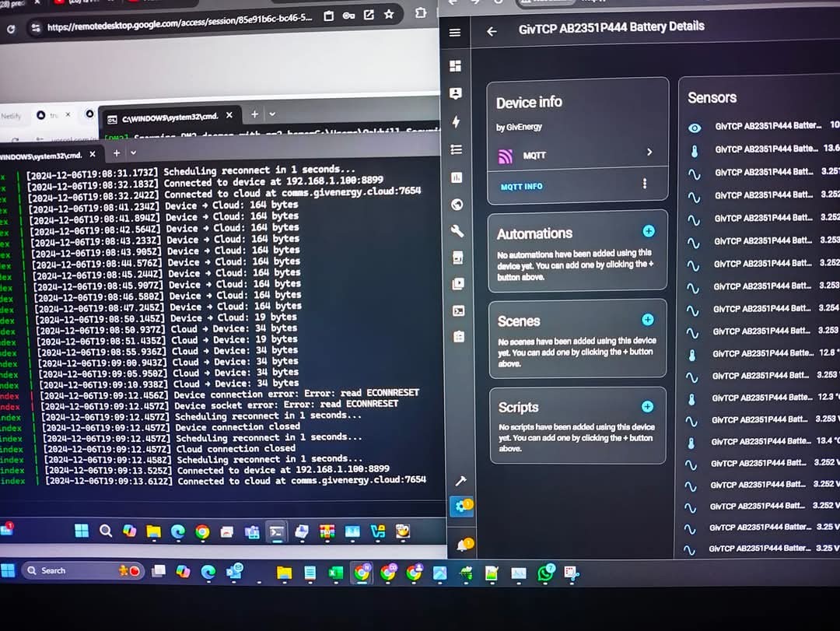This screenshot has height=631, width=840.
Task: Open the Energy lightning bolt sidebar icon
Action: 456,121
